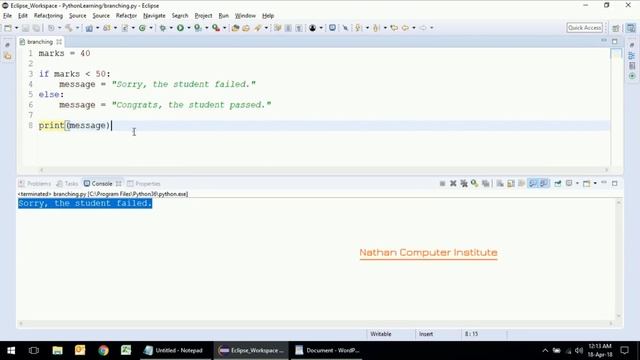Switch to the Problems tab

click(35, 184)
